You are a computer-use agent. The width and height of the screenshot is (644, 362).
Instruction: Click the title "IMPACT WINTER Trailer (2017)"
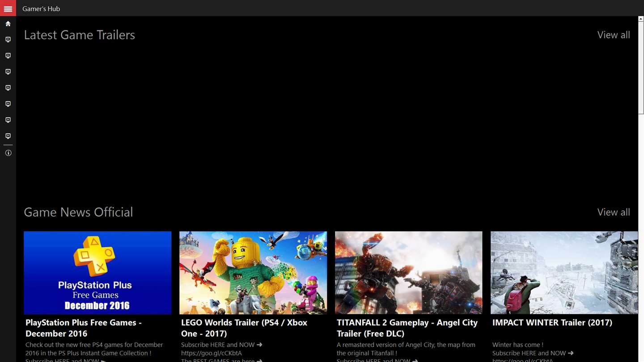click(x=552, y=323)
